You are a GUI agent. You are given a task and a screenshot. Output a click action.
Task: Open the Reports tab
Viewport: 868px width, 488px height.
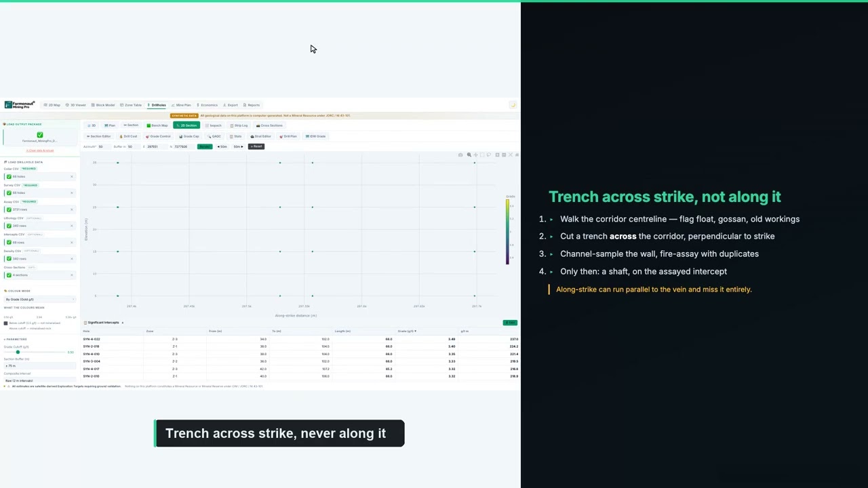coord(252,105)
